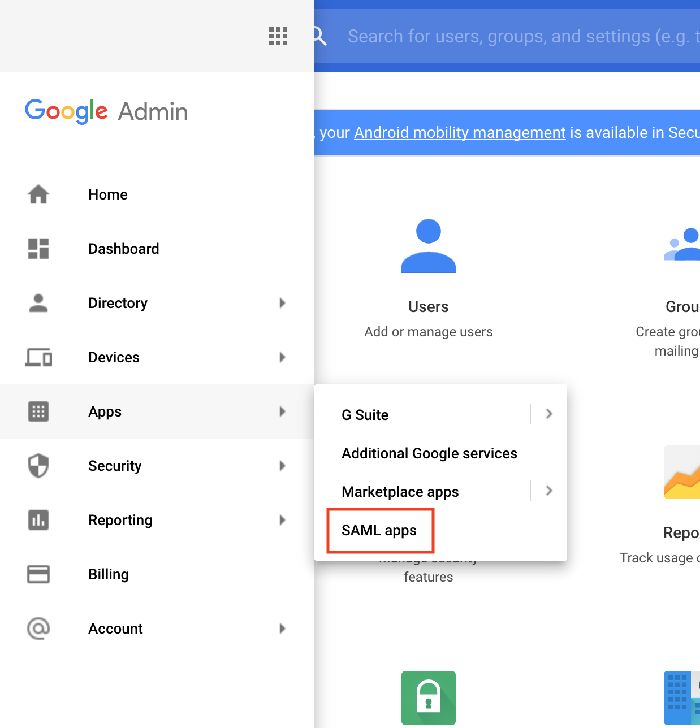
Task: Click the Account at-sign icon
Action: pyautogui.click(x=38, y=629)
